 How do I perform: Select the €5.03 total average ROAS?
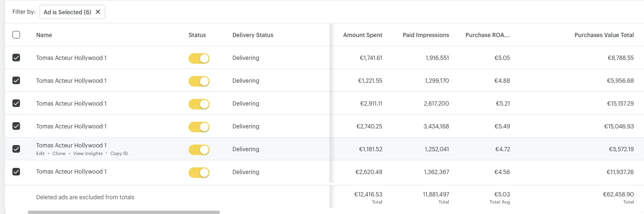point(503,195)
